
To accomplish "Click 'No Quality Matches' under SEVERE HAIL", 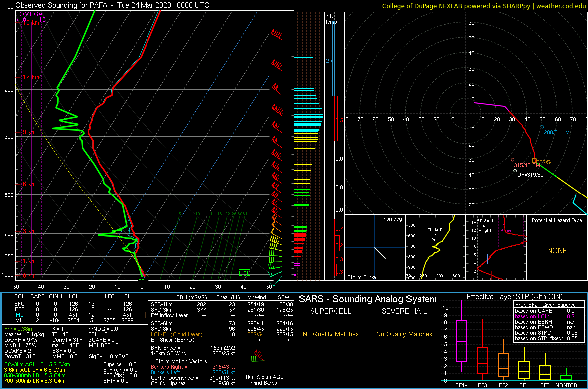I will (404, 334).
